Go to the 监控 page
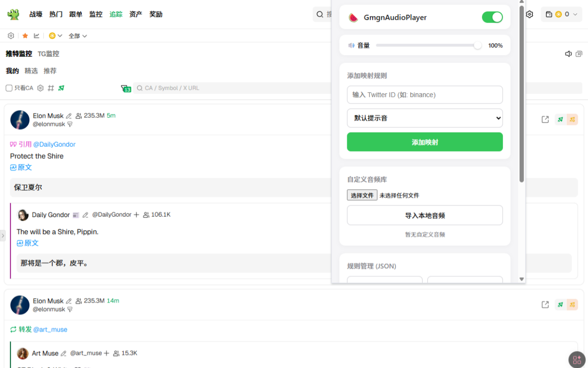The width and height of the screenshot is (588, 368). [96, 14]
